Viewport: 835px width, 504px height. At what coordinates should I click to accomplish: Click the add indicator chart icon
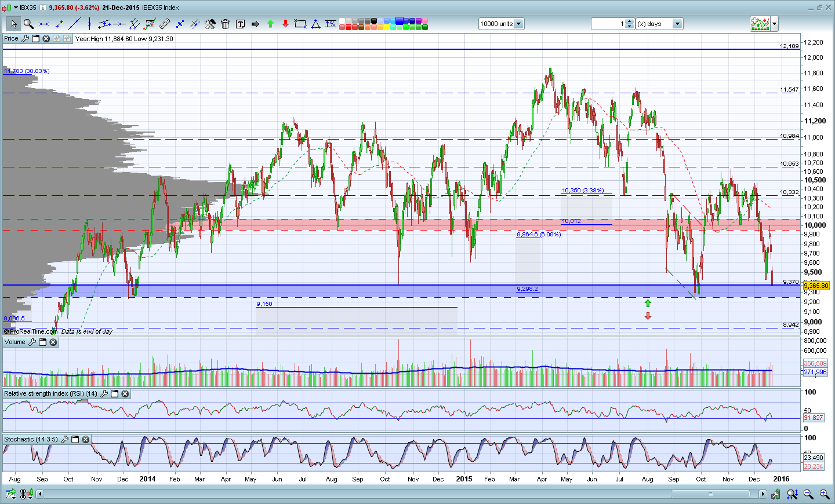[760, 24]
